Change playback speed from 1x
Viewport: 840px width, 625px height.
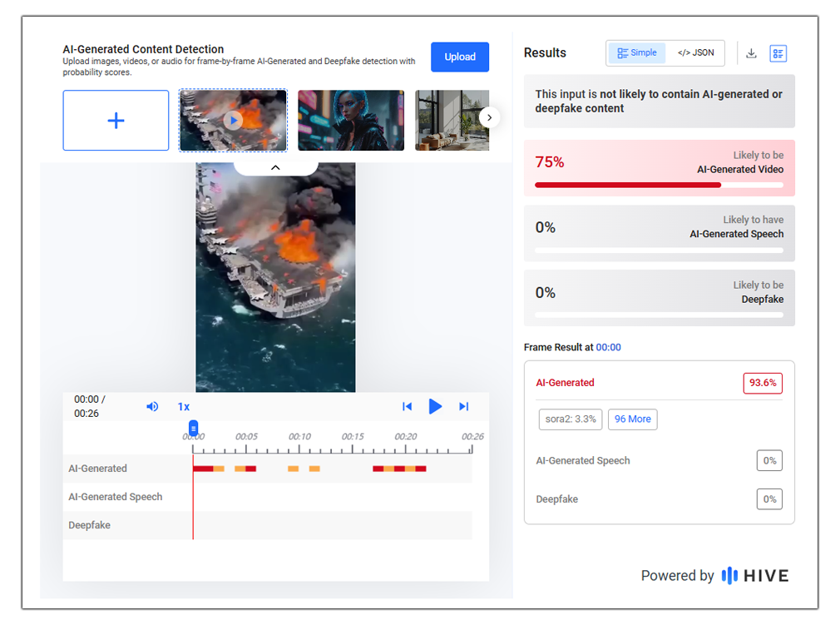pos(184,407)
